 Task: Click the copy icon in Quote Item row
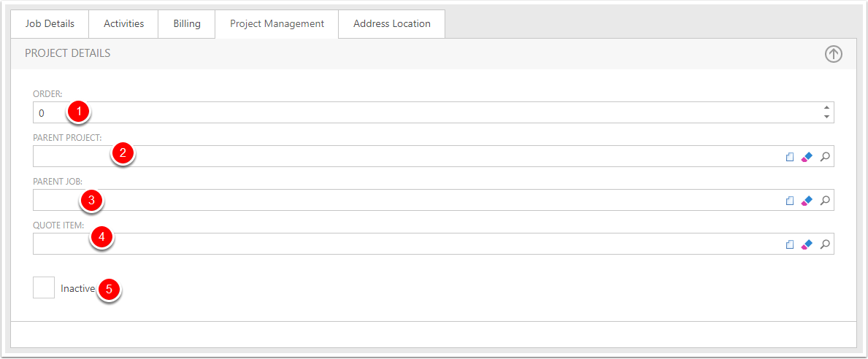(x=789, y=244)
